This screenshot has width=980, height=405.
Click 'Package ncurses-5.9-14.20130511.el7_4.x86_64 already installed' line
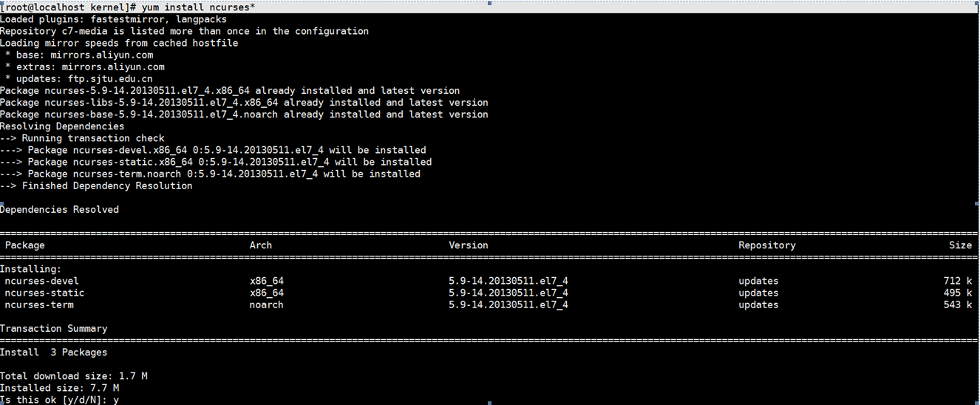click(230, 90)
